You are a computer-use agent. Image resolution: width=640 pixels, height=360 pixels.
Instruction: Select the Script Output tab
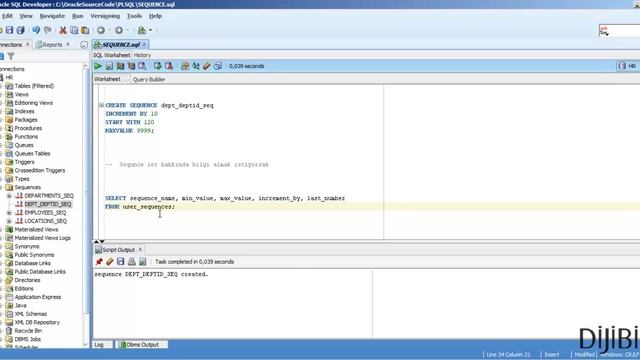tap(118, 249)
